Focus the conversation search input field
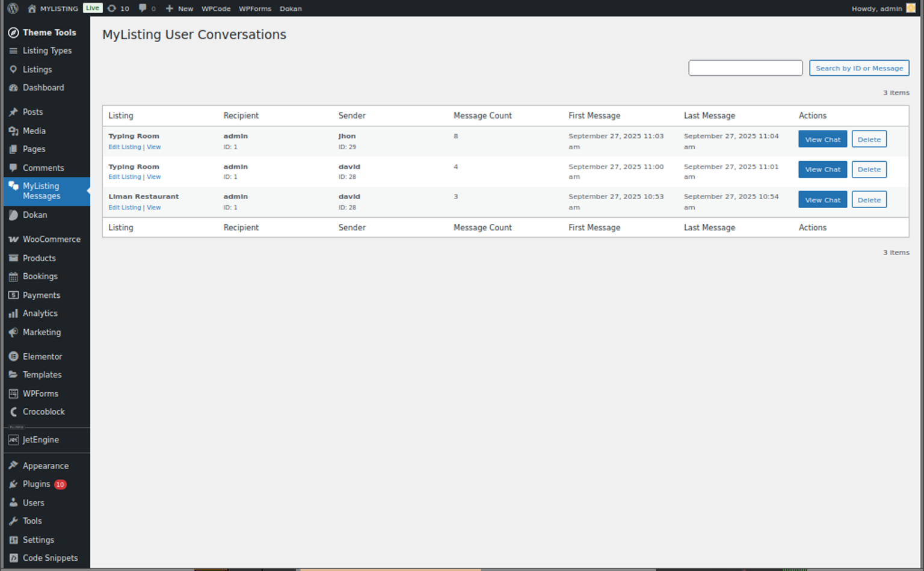Screen dimensions: 924x571 coord(745,68)
